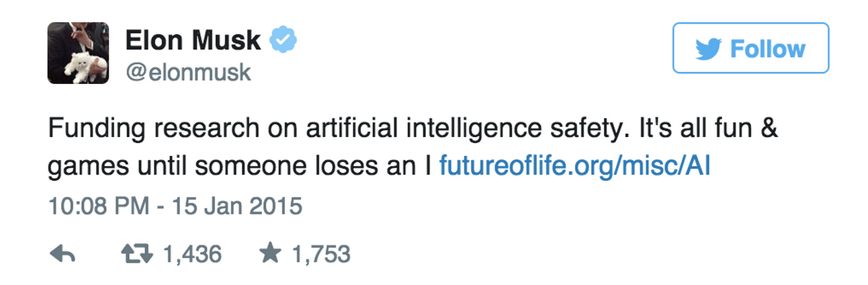The image size is (868, 285).
Task: Favorite the tweet with the star icon
Action: click(x=270, y=253)
